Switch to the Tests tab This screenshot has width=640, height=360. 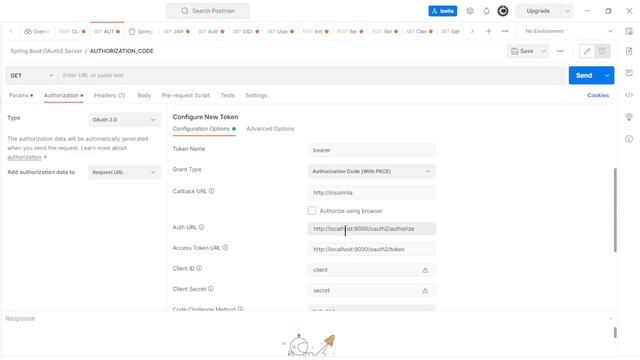coord(228,95)
